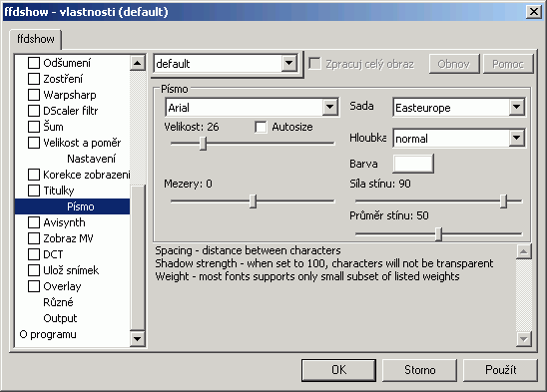Click the help text scroll-down arrow
The image size is (547, 392).
point(523,339)
